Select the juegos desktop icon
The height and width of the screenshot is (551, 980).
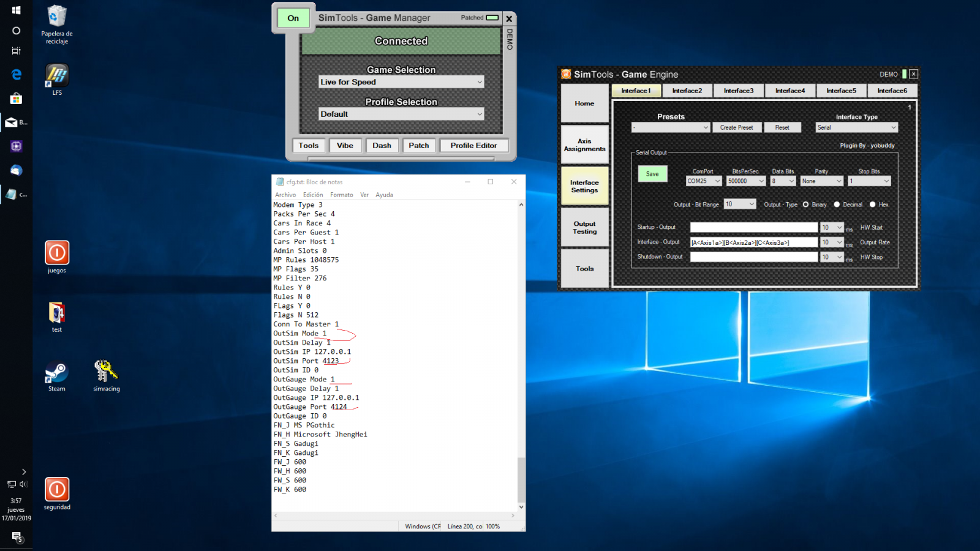pyautogui.click(x=57, y=257)
